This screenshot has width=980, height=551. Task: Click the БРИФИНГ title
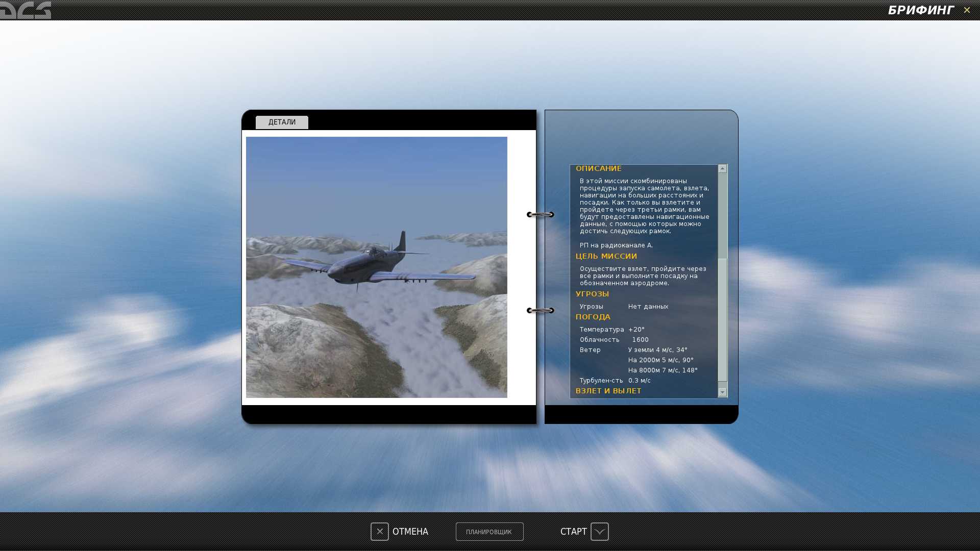click(921, 10)
